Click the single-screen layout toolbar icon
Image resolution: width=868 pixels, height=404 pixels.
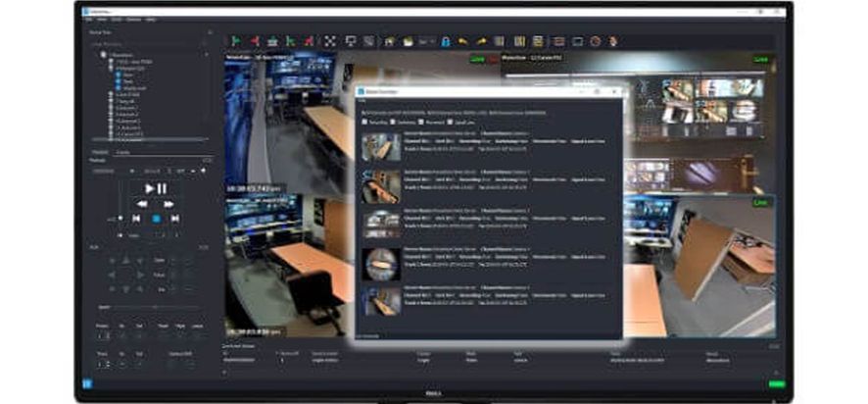(x=577, y=41)
